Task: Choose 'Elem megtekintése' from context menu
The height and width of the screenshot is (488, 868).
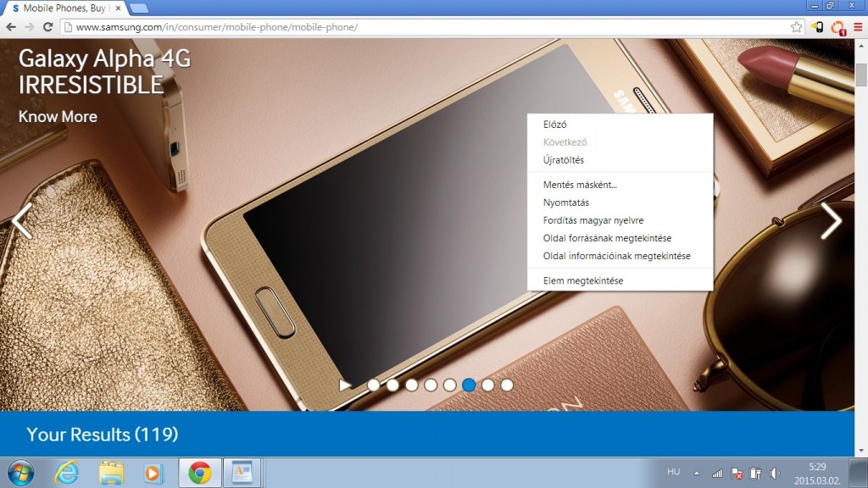Action: [583, 280]
